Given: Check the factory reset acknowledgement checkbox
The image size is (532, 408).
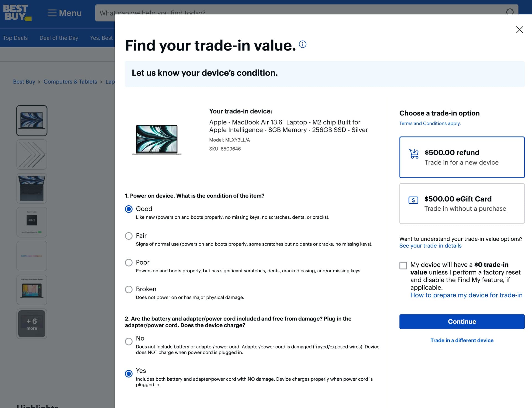Looking at the screenshot, I should pyautogui.click(x=403, y=265).
